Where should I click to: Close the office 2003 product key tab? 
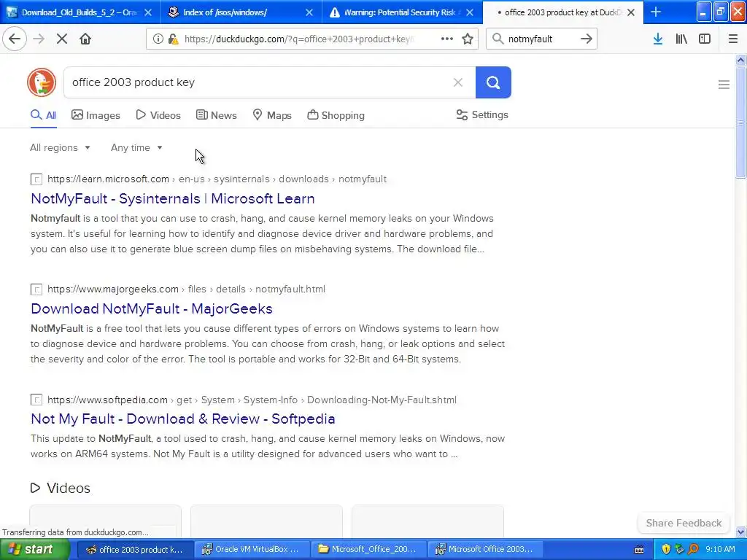[631, 12]
